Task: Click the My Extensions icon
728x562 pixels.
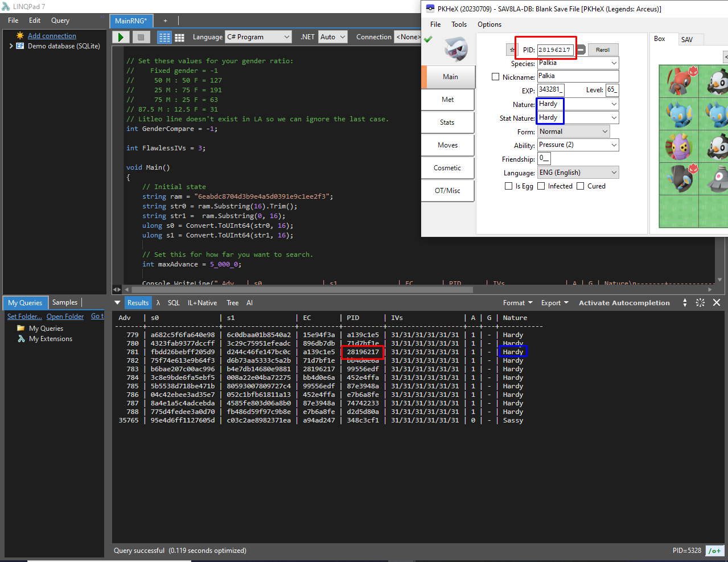Action: pyautogui.click(x=21, y=339)
